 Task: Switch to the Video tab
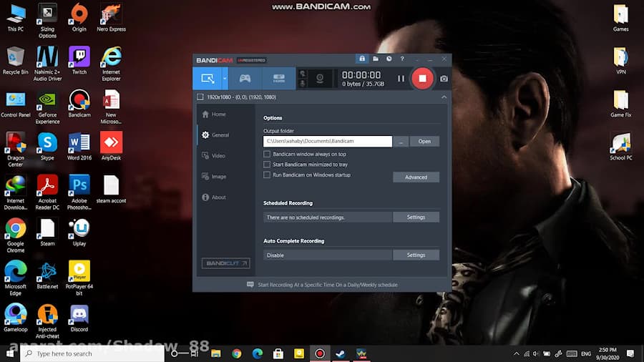coord(218,155)
